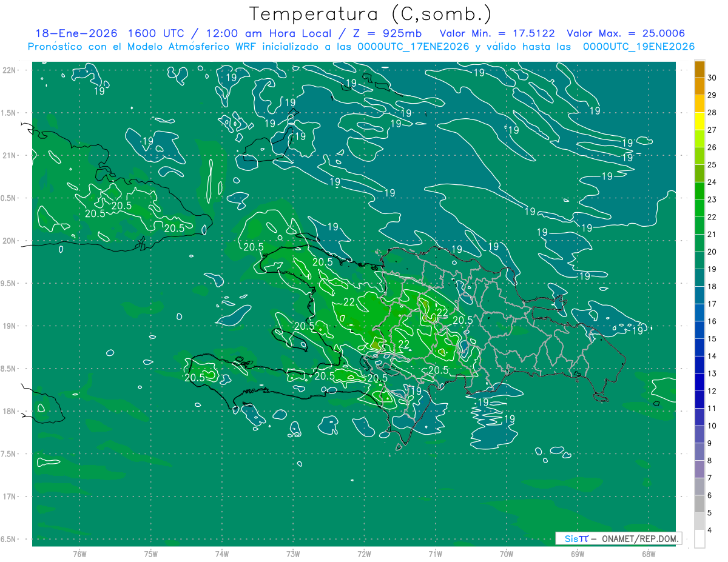Click the "1600 UTC" time text
The height and width of the screenshot is (562, 728).
pos(157,33)
